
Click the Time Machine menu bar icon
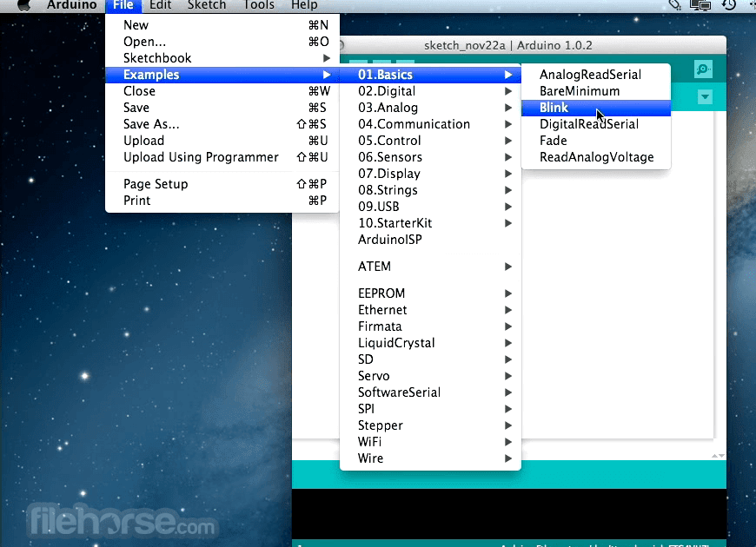click(728, 5)
